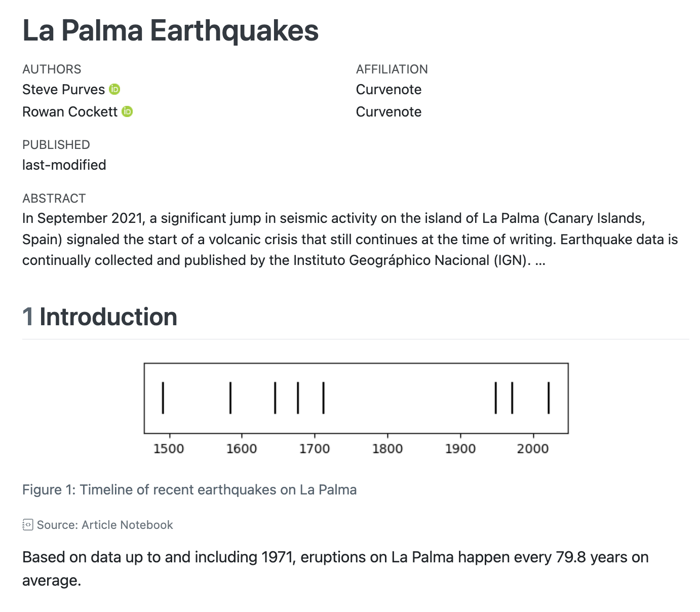
Task: Open Rowan Cockett's ORCID icon
Action: [x=128, y=111]
